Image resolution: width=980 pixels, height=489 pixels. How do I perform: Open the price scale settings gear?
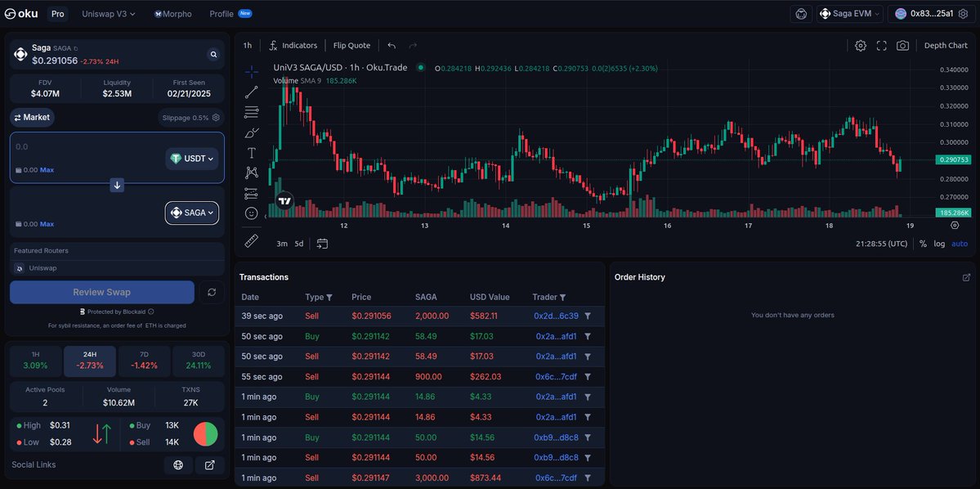pos(955,225)
